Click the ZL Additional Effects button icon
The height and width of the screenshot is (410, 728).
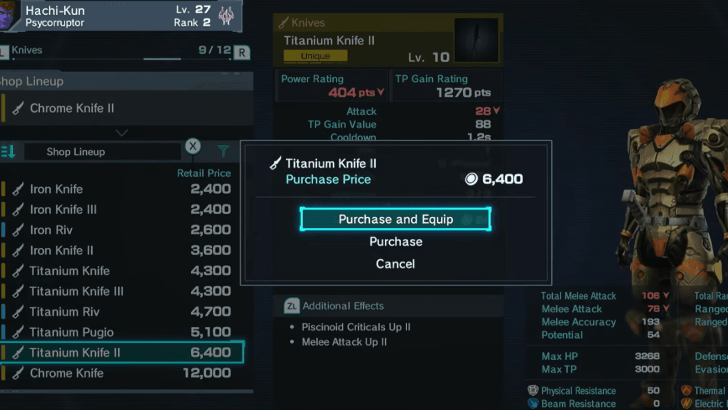(291, 306)
